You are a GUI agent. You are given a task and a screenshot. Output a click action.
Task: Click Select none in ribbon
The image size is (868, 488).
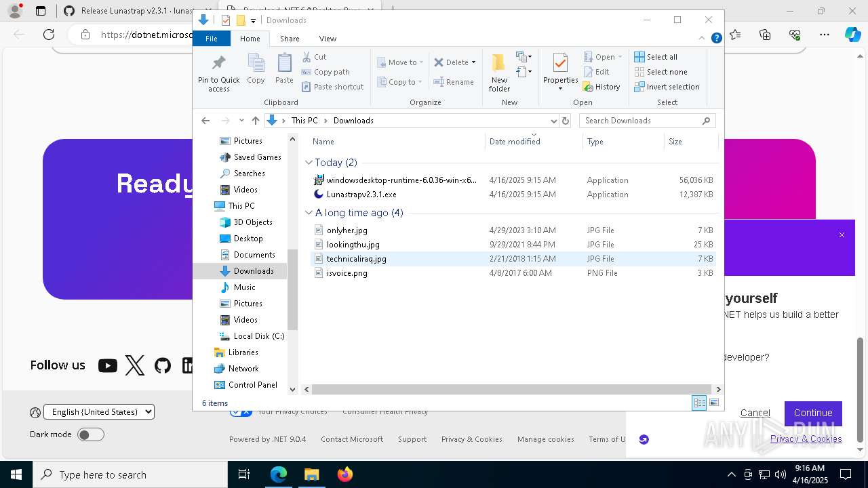[x=661, y=72]
